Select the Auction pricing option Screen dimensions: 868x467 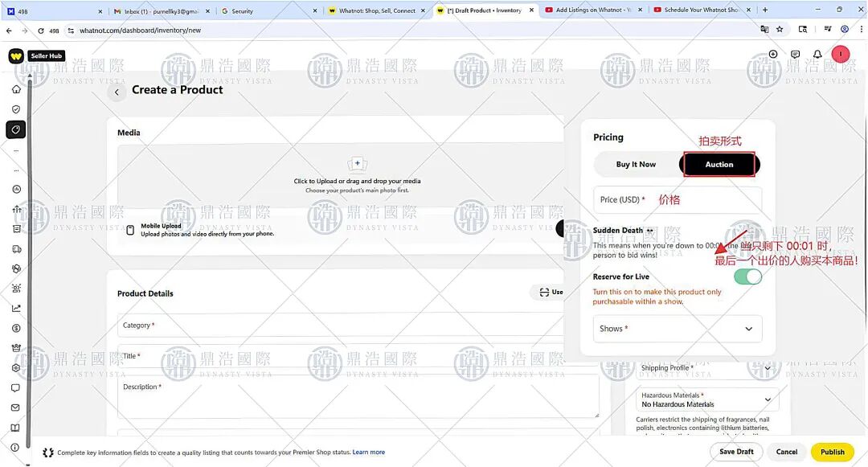719,164
